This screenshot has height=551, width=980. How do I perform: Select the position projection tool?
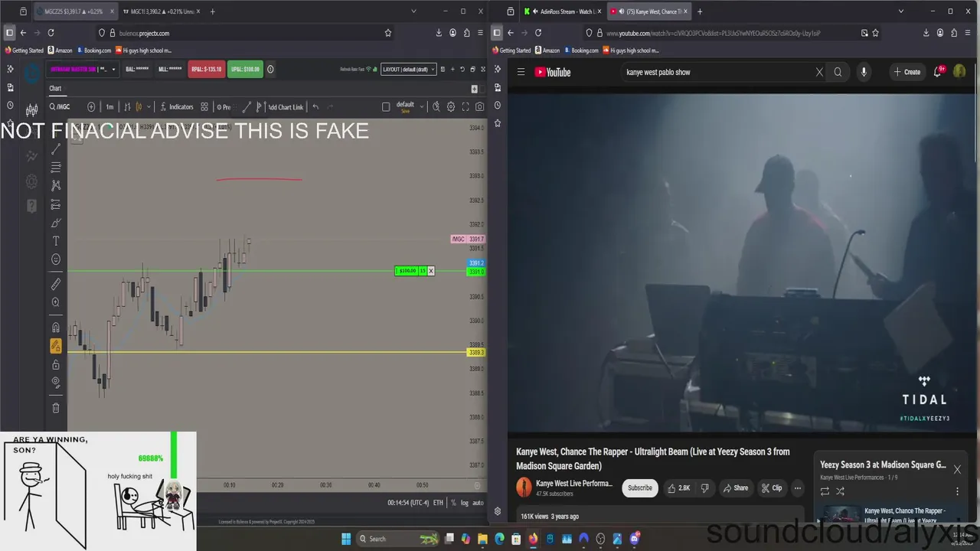pos(56,204)
